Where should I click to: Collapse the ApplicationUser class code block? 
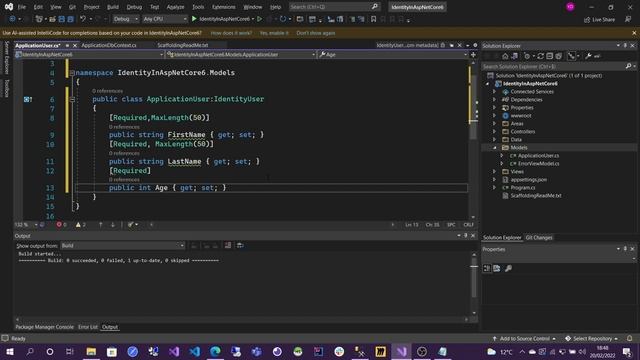coord(72,99)
